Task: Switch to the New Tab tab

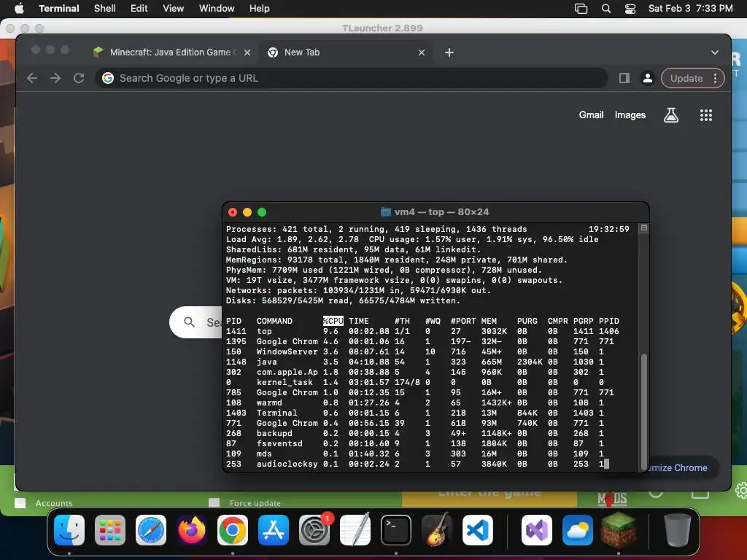Action: click(x=345, y=52)
